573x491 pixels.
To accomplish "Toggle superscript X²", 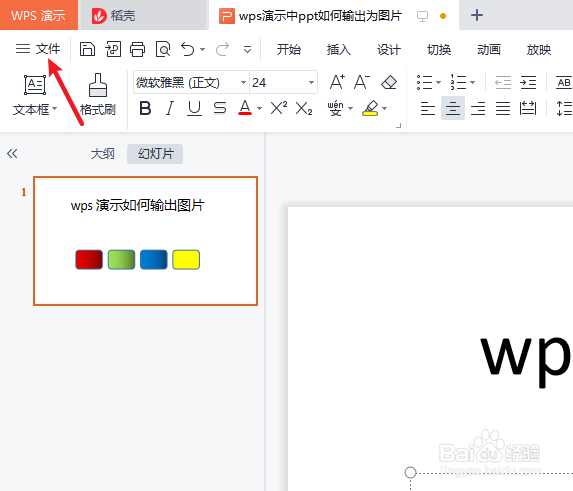I will click(x=278, y=108).
